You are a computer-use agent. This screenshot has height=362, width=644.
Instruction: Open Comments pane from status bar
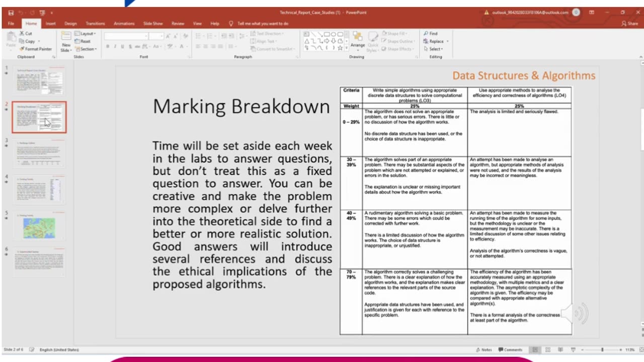[x=510, y=349]
